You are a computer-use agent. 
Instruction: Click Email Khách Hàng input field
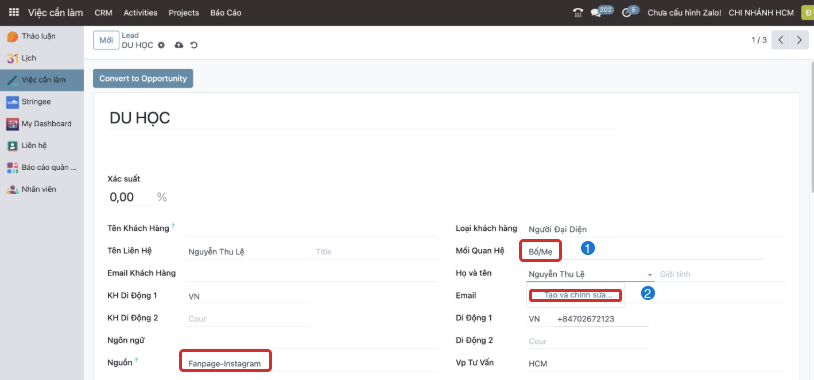(x=311, y=274)
